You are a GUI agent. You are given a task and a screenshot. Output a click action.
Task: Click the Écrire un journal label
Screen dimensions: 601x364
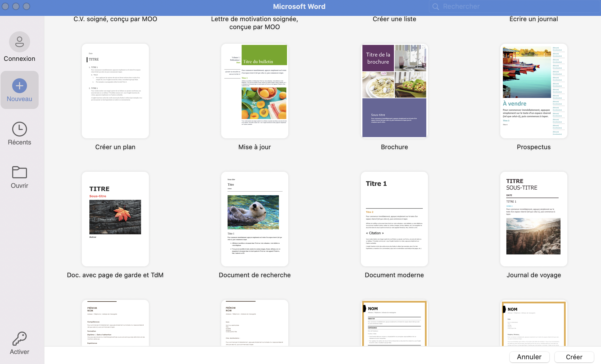click(534, 19)
